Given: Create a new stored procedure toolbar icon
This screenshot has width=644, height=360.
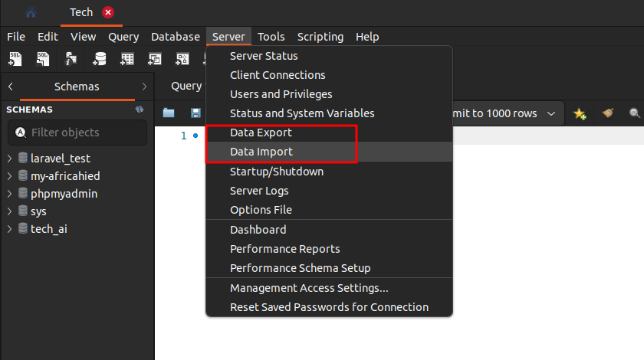Looking at the screenshot, I should [x=182, y=59].
